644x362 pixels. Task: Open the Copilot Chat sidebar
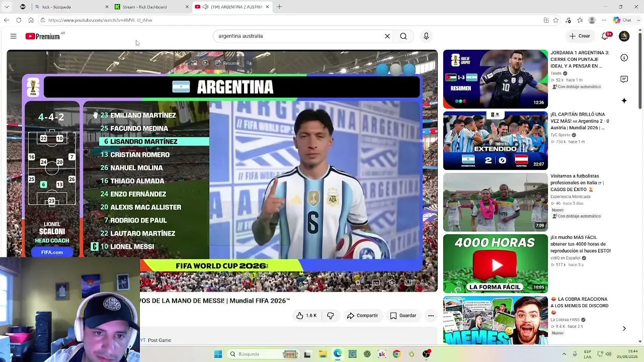pos(622,20)
